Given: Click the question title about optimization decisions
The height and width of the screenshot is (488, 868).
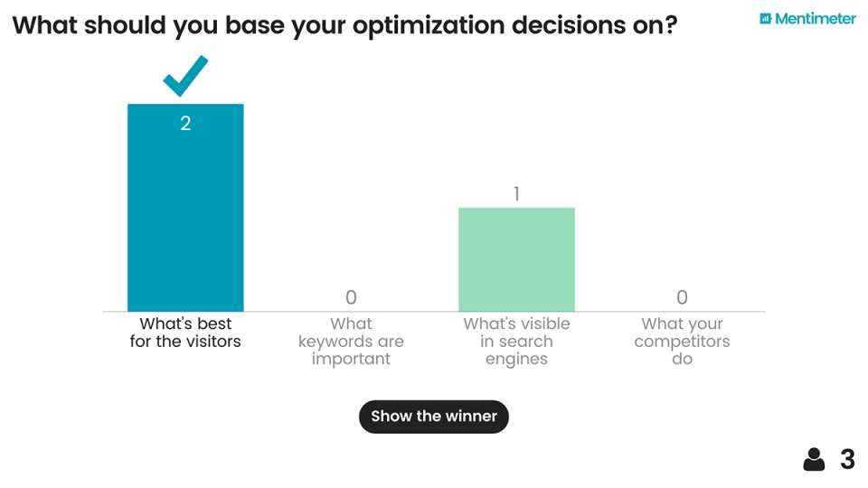Looking at the screenshot, I should [344, 24].
